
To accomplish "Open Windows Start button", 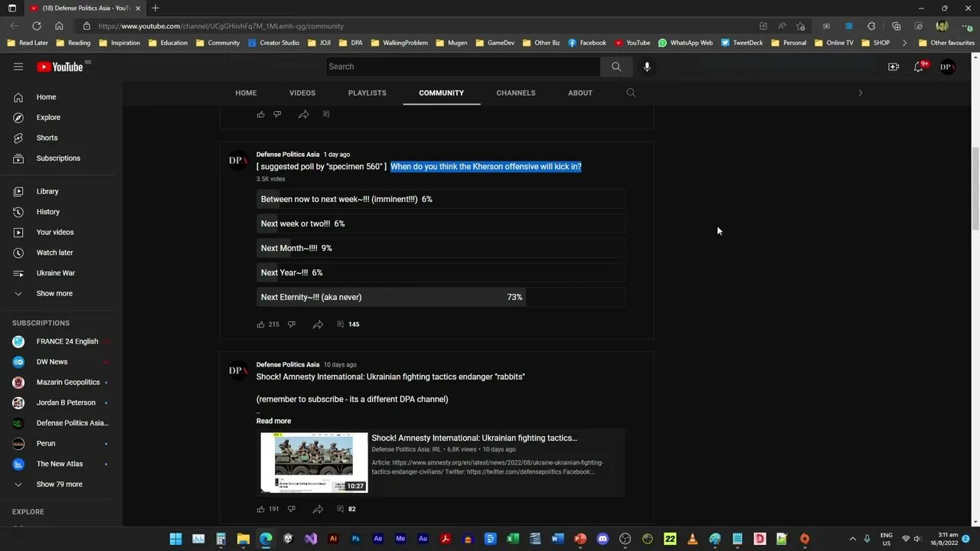I will coord(175,539).
